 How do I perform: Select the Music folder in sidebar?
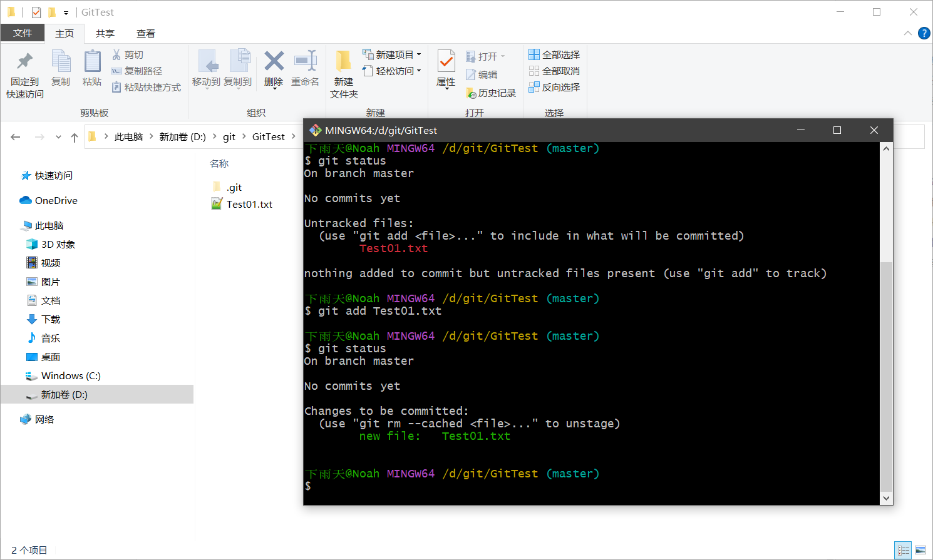[44, 338]
